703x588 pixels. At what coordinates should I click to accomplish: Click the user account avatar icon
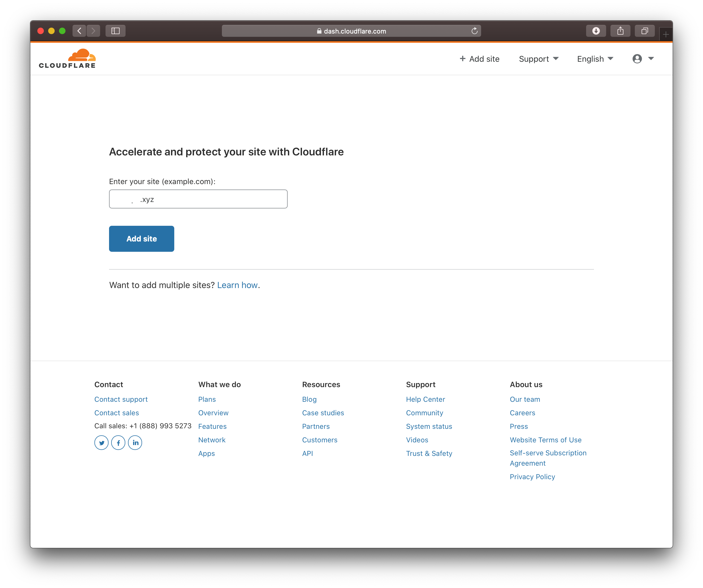[x=637, y=58]
